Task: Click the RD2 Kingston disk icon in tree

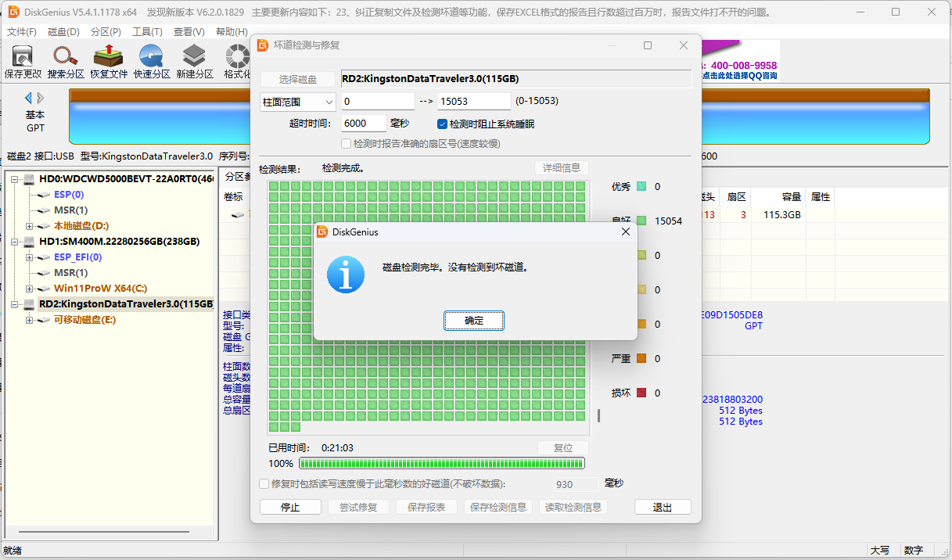Action: [x=29, y=304]
